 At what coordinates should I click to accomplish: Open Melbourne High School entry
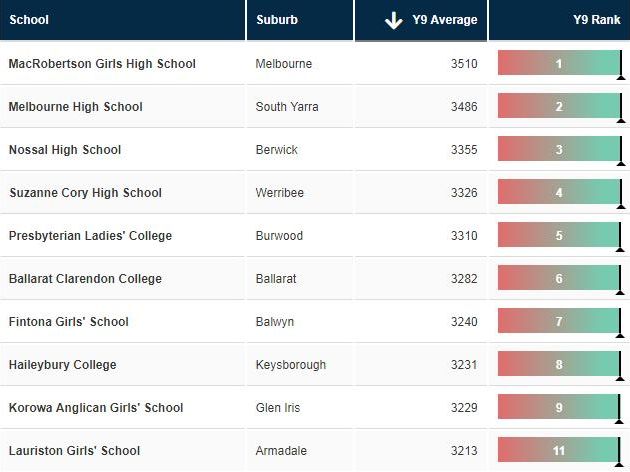(76, 106)
